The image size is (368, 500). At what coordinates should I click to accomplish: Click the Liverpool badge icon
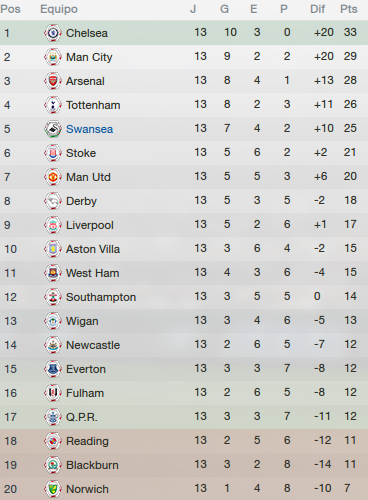(53, 225)
